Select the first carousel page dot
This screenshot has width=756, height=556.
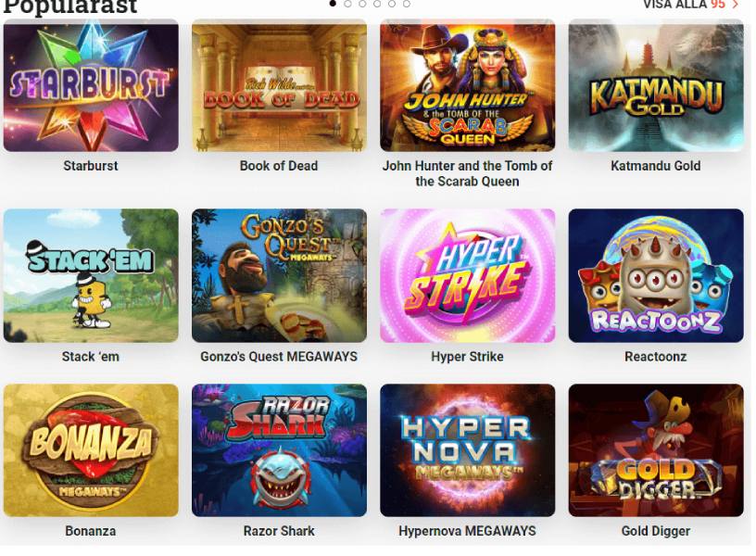click(x=333, y=4)
